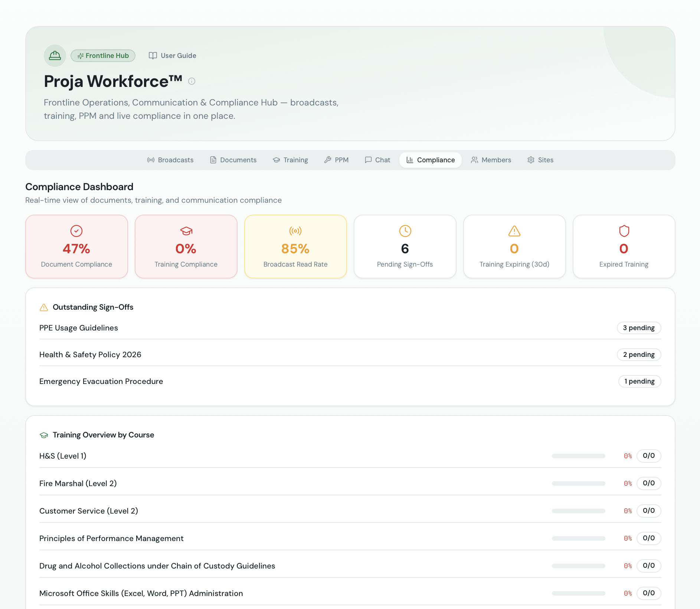Switch to the Broadcasts tab
700x609 pixels.
(x=170, y=160)
